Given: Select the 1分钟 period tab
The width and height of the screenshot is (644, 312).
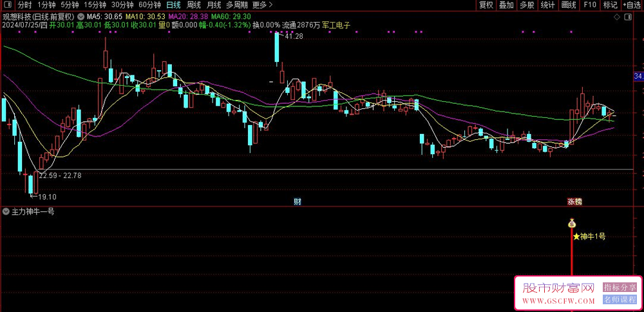Looking at the screenshot, I should (x=46, y=5).
